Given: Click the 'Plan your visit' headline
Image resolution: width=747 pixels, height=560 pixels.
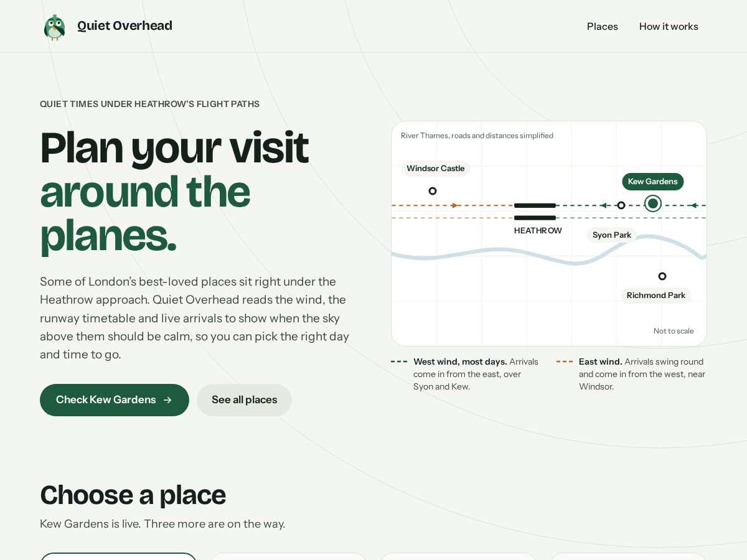Looking at the screenshot, I should tap(174, 148).
